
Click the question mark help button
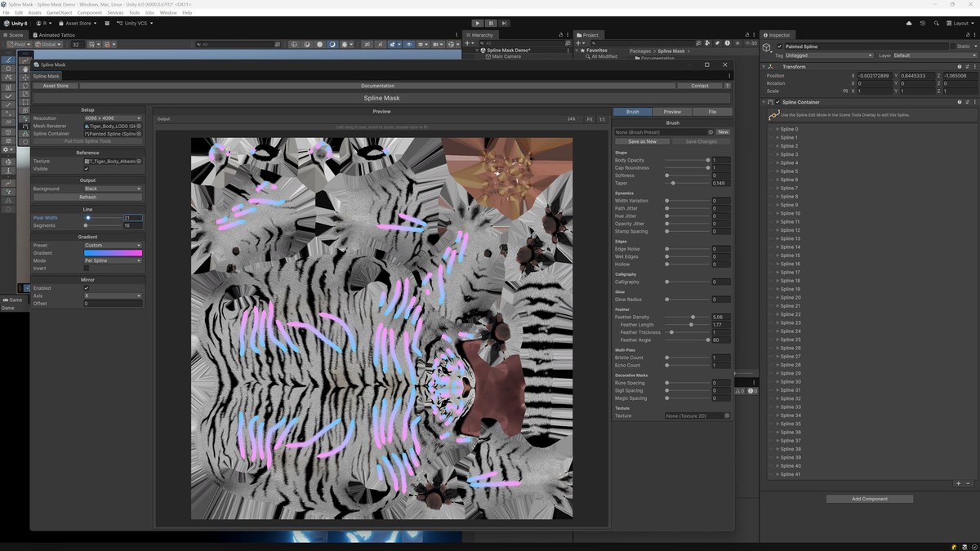click(728, 86)
